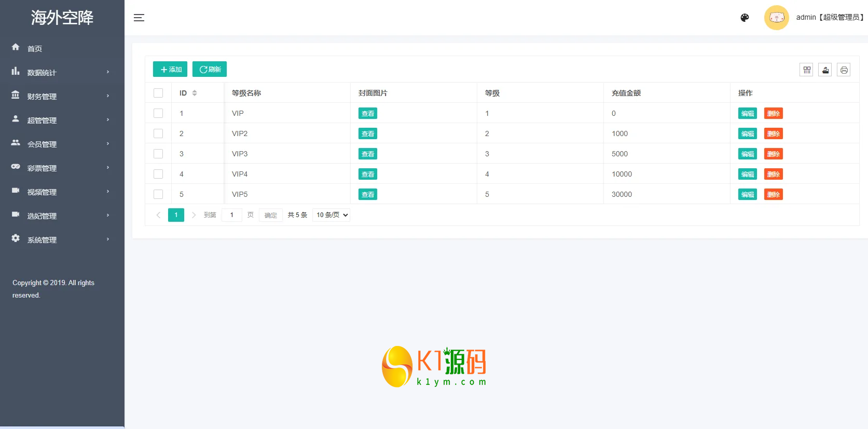Check the row for VIP4

click(158, 174)
